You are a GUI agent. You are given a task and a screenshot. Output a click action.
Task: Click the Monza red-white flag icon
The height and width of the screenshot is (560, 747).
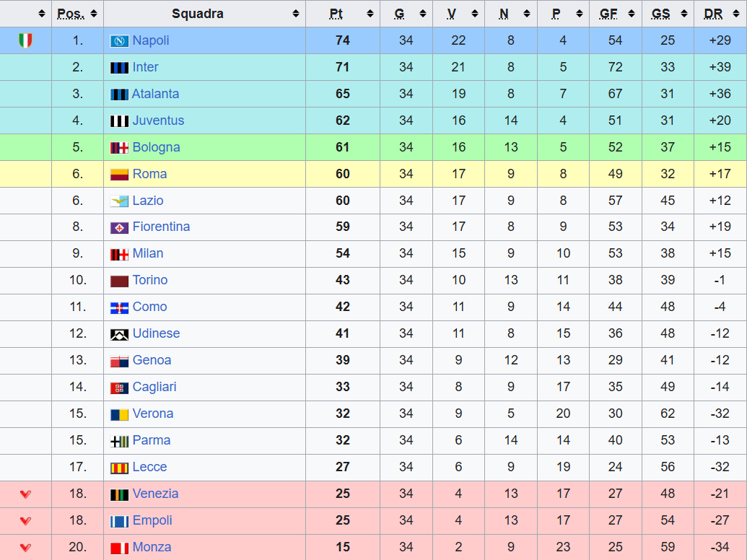click(x=119, y=548)
